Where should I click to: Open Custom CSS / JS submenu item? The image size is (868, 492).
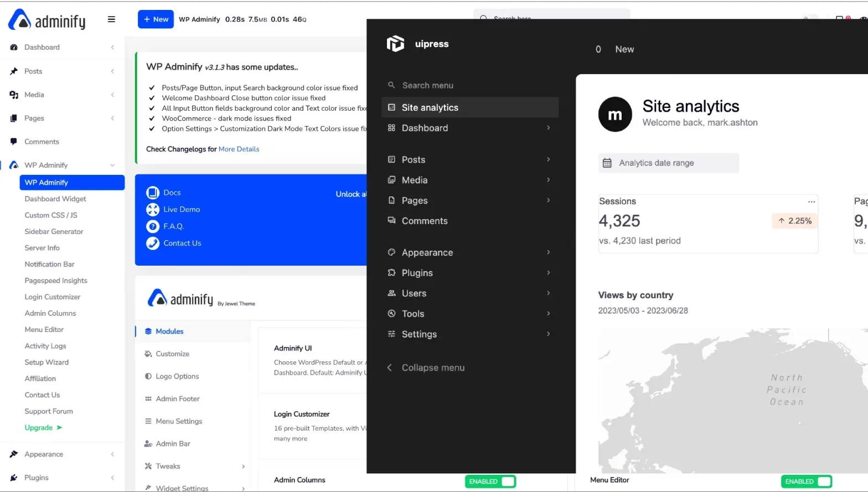coord(51,215)
